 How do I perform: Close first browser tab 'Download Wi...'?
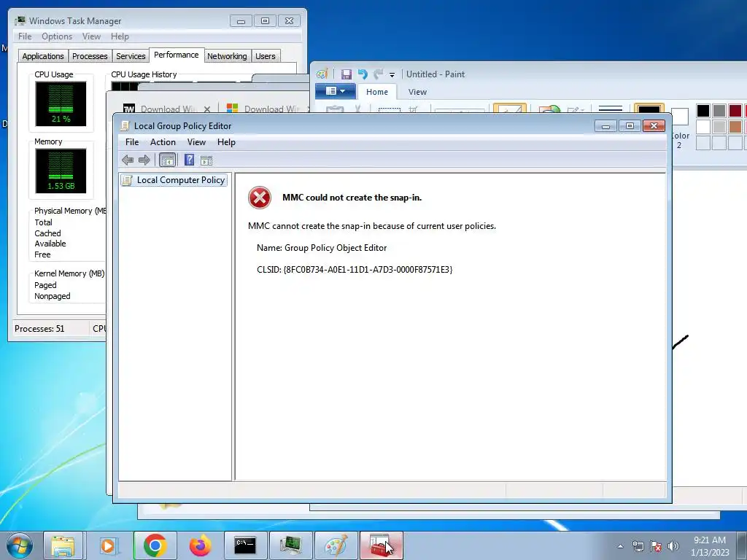tap(206, 109)
